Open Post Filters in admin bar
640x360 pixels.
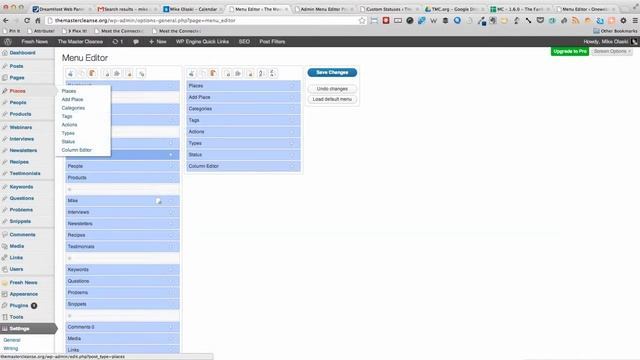[272, 42]
